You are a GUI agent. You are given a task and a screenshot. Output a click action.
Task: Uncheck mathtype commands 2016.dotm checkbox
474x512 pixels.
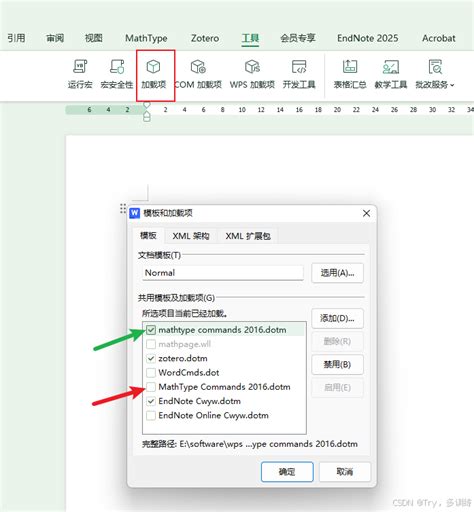coord(151,330)
